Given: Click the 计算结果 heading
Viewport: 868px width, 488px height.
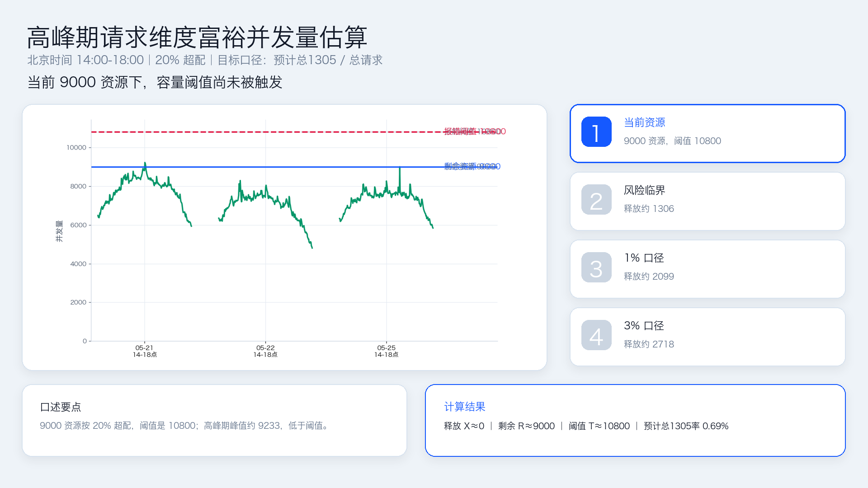Looking at the screenshot, I should click(464, 407).
